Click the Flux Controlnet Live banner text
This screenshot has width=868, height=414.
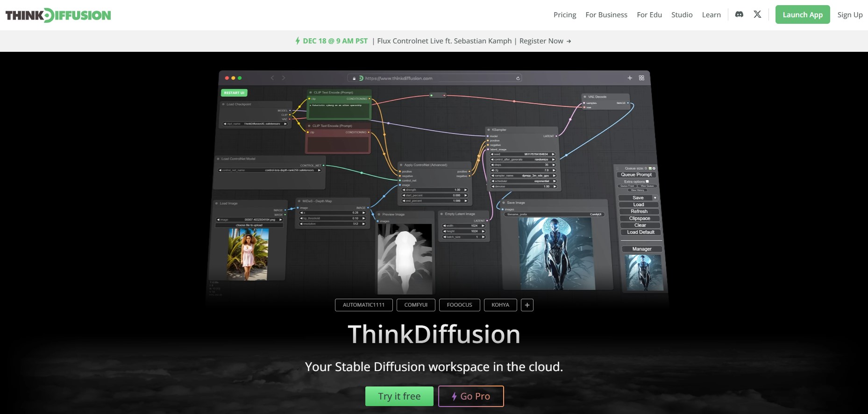click(444, 41)
